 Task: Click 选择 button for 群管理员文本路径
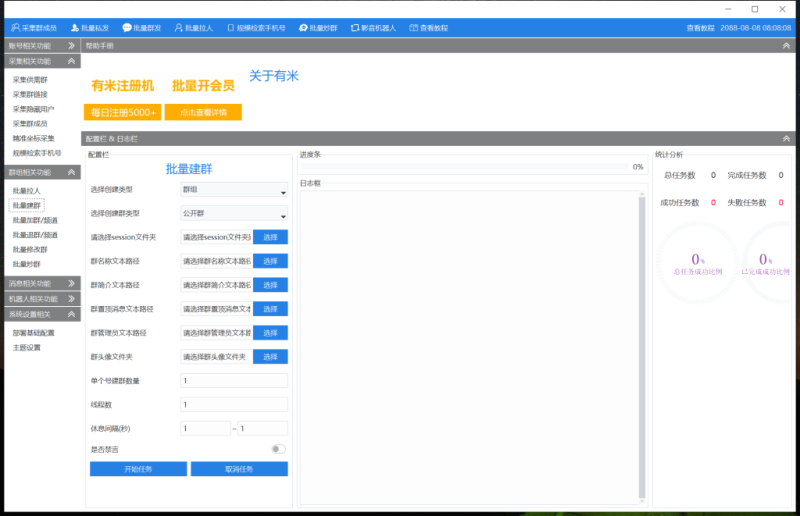point(270,333)
